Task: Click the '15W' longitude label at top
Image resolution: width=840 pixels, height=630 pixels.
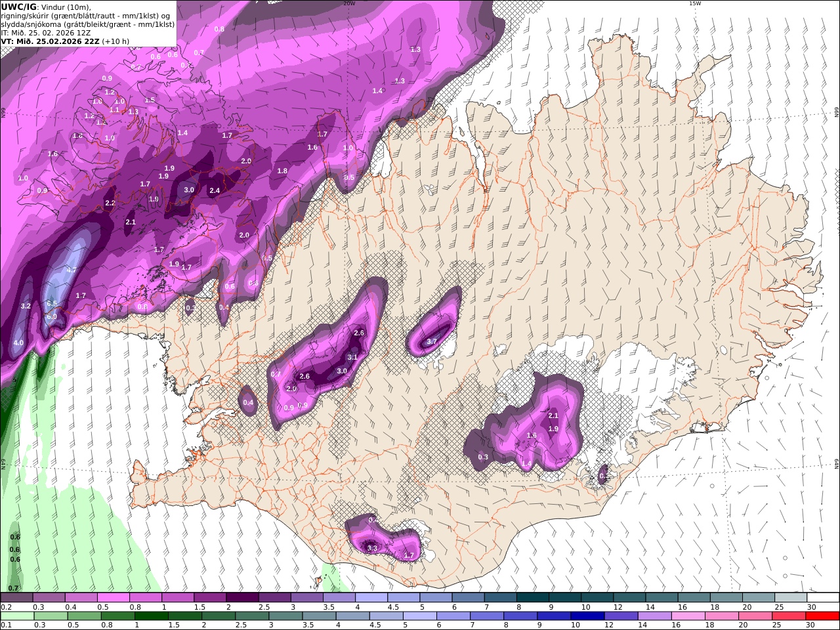Action: tap(695, 3)
